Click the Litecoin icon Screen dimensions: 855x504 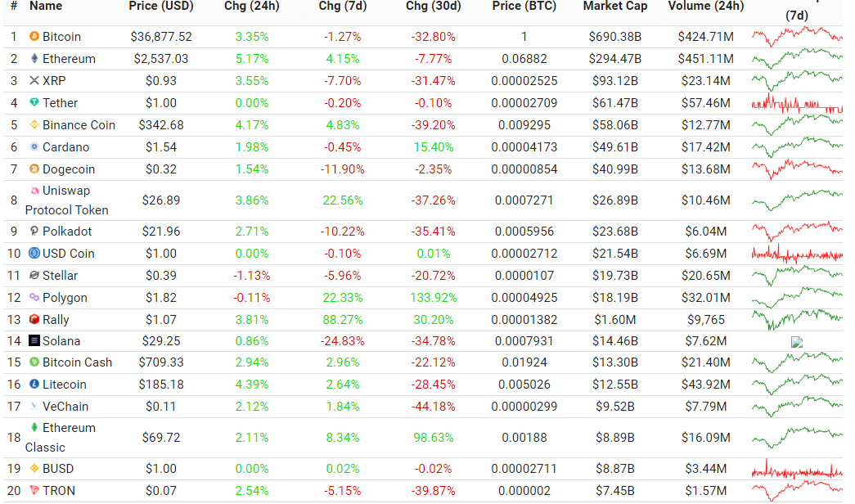coord(34,384)
